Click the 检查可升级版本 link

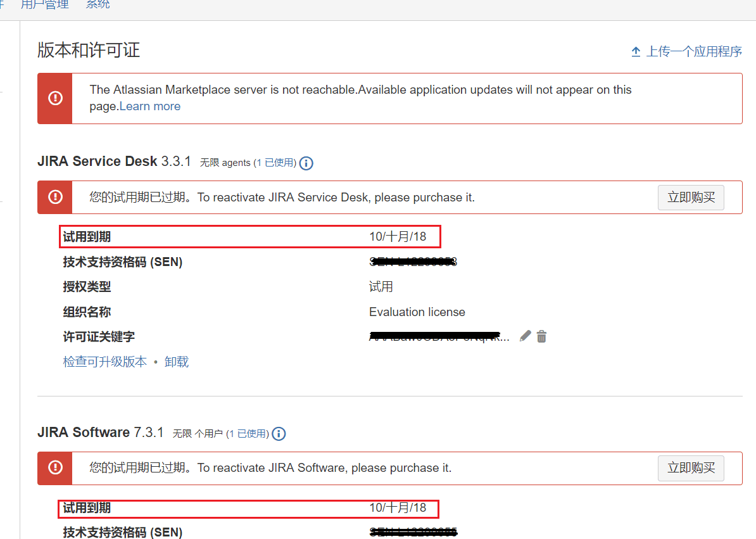(x=105, y=362)
